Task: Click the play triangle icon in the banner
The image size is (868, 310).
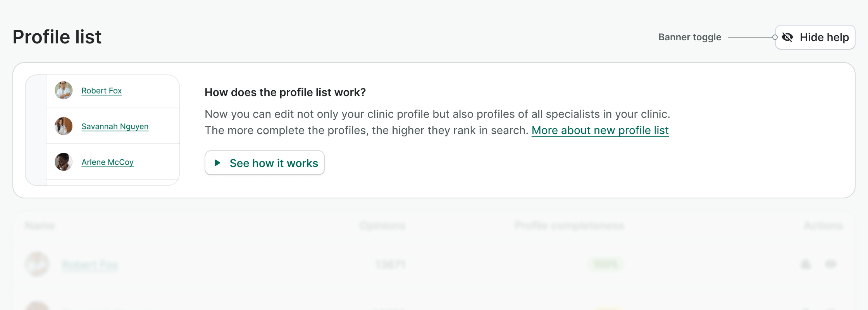Action: (217, 163)
